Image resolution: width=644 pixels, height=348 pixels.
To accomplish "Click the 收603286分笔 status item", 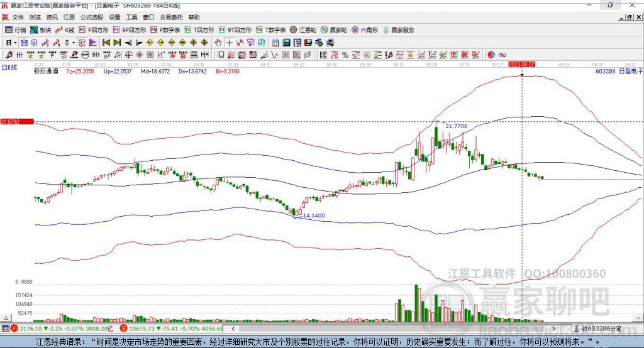I will [x=597, y=329].
